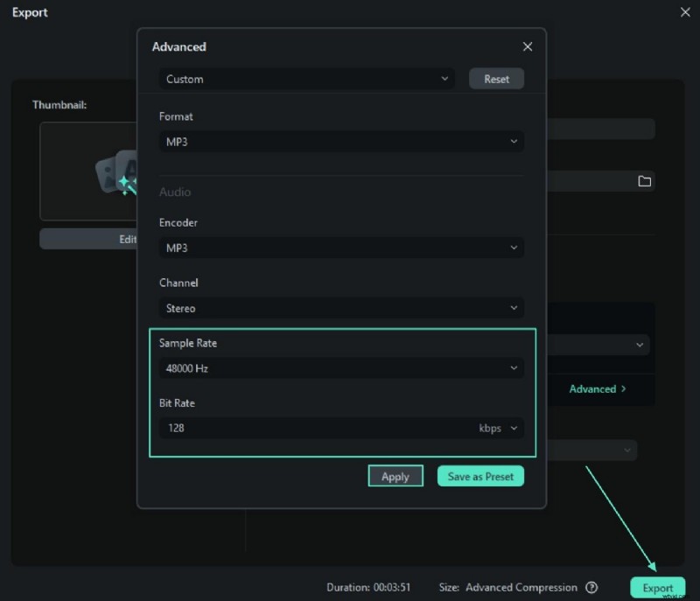This screenshot has height=601, width=700.
Task: Click Apply to confirm audio settings
Action: point(395,476)
